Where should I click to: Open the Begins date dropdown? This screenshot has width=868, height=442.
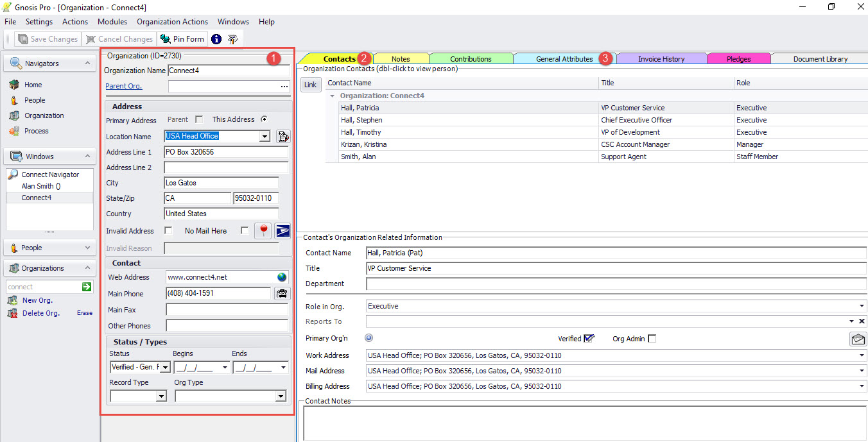click(x=225, y=368)
